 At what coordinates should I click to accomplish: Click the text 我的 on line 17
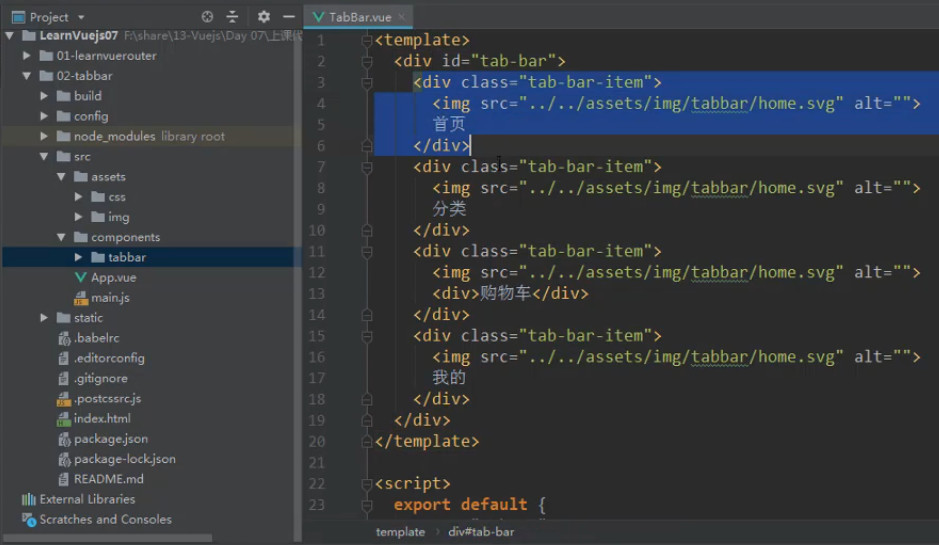tap(449, 378)
